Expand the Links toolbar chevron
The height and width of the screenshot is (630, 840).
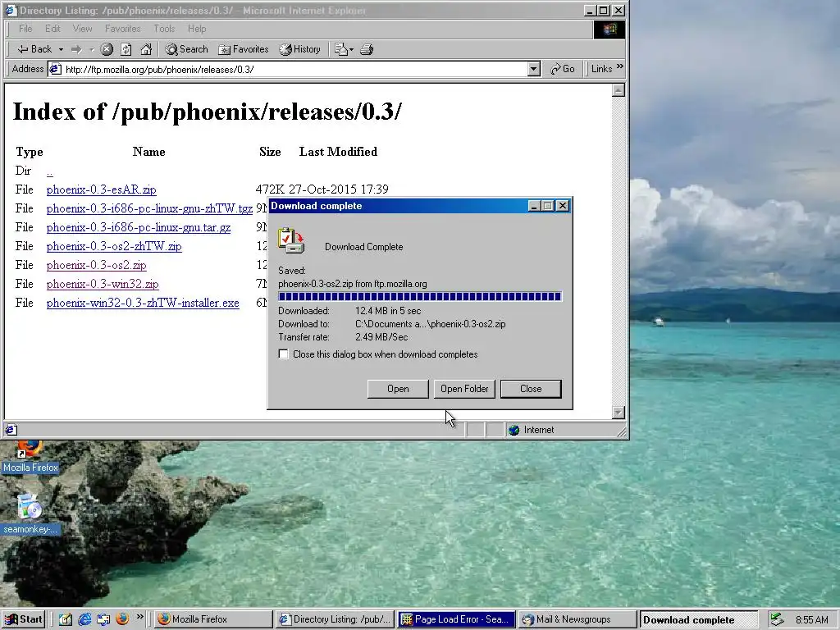620,67
